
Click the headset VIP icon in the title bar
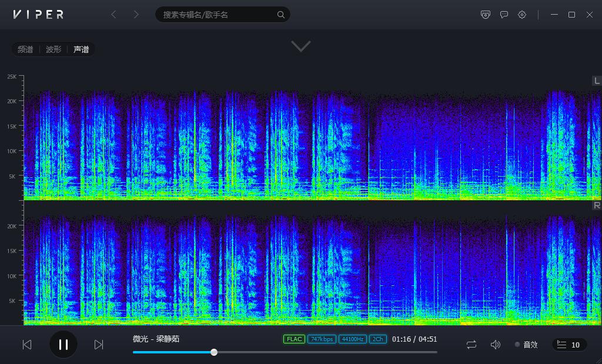pos(486,15)
